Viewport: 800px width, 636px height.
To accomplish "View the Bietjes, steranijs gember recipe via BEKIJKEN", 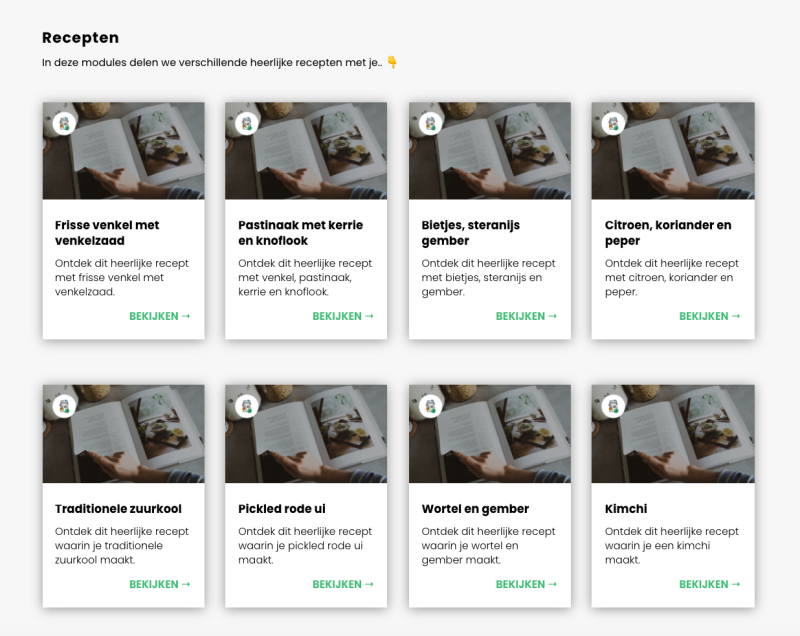I will (526, 316).
